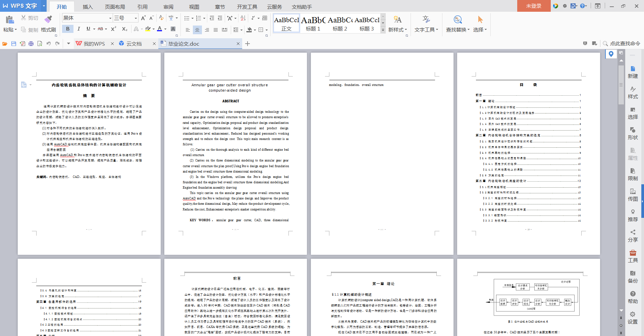Open 设置 from the right sidebar

click(633, 318)
